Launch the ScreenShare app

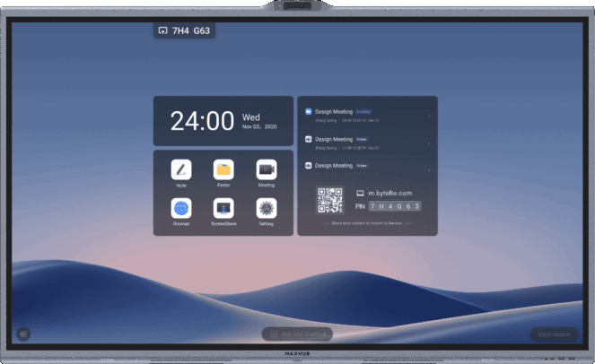(223, 208)
